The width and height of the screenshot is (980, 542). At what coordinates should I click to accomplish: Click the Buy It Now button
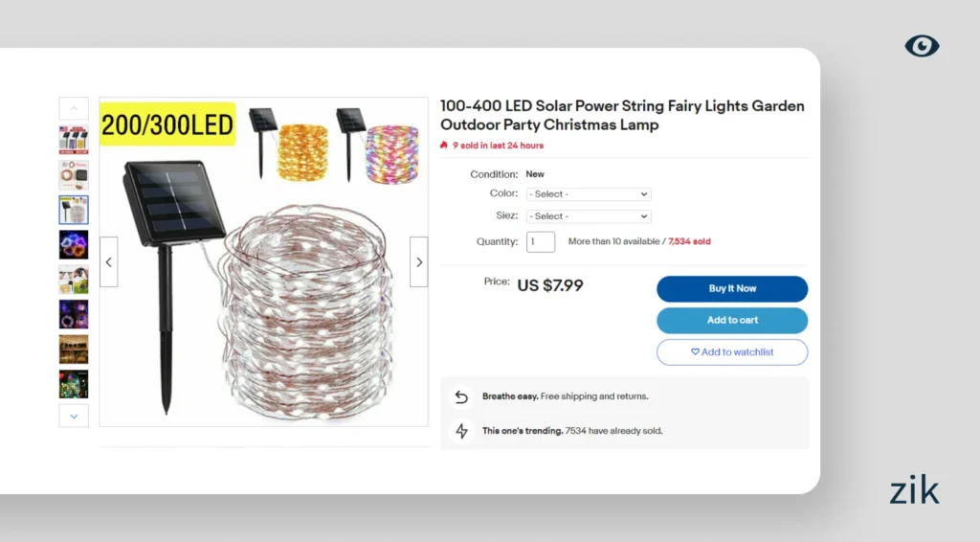click(732, 288)
